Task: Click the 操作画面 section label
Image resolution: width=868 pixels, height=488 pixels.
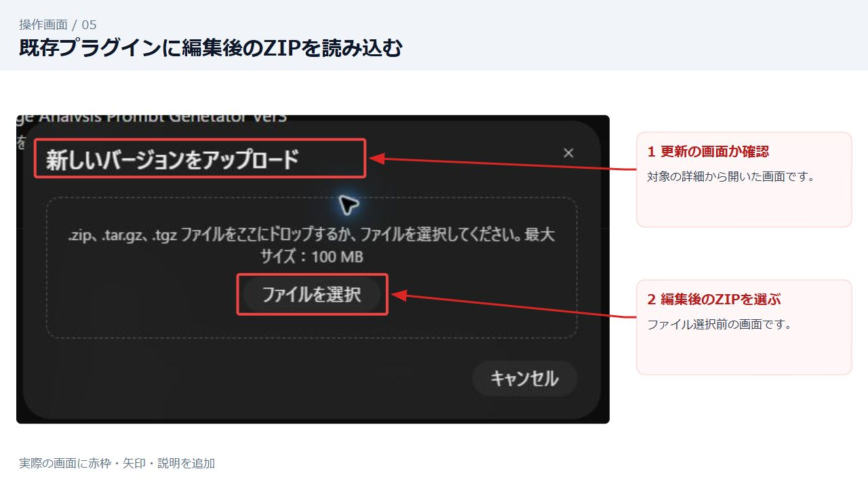Action: [x=43, y=25]
